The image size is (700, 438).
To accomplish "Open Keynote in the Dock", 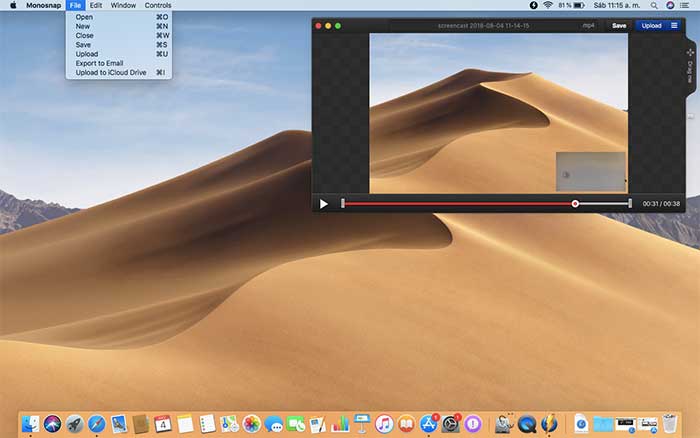I will coord(362,424).
